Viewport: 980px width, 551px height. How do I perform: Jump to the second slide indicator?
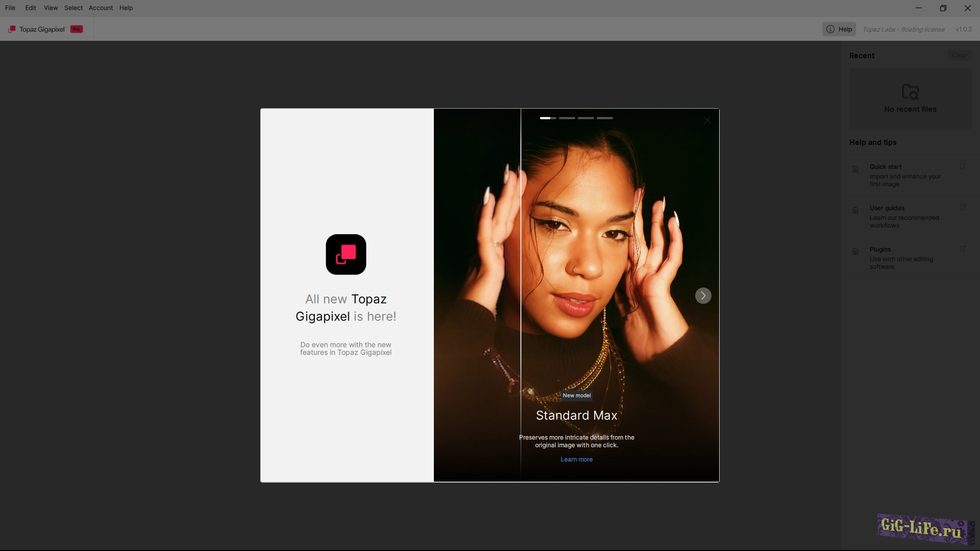(x=567, y=118)
